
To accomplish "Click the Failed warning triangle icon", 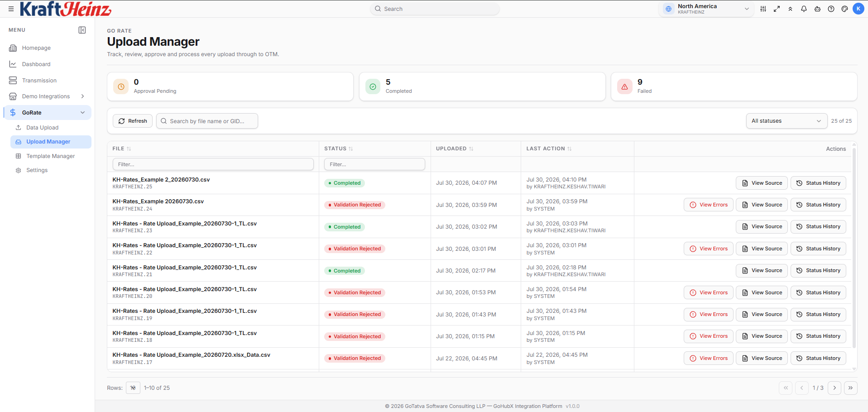I will tap(624, 86).
